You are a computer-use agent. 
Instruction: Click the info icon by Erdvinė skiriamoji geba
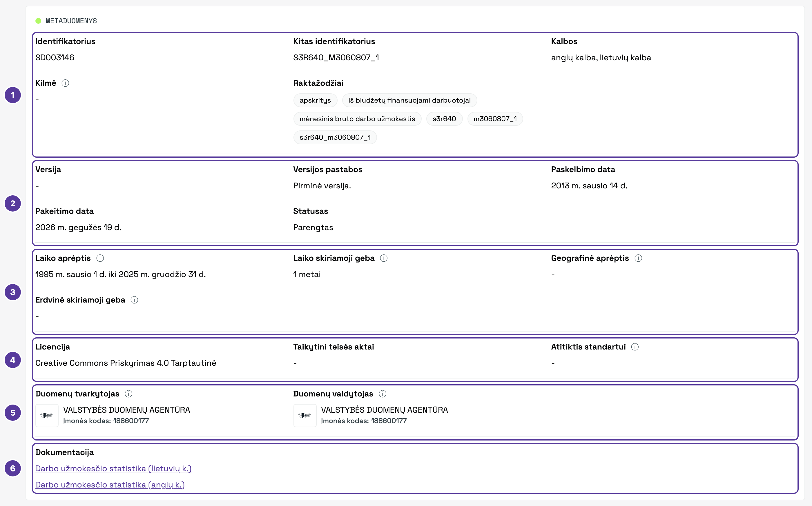click(x=134, y=300)
